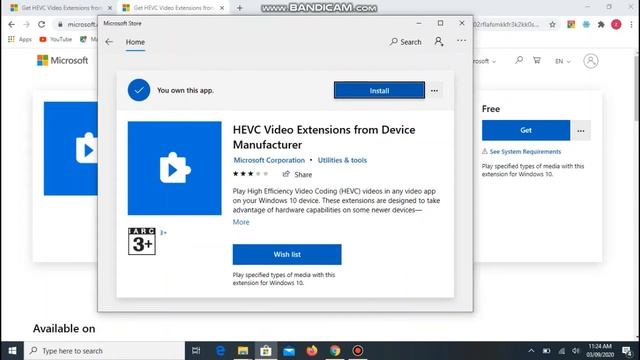Expand description with More link
This screenshot has height=360, width=640.
[x=241, y=222]
